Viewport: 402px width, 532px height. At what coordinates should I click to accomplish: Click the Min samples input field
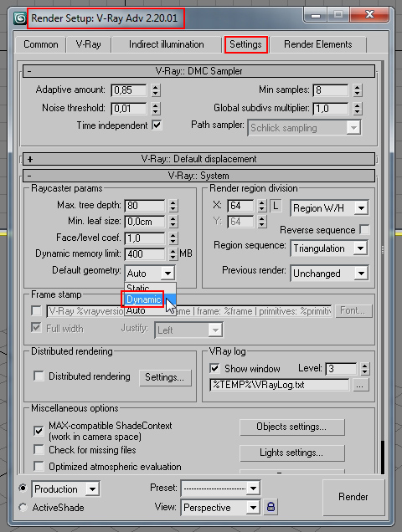(331, 90)
